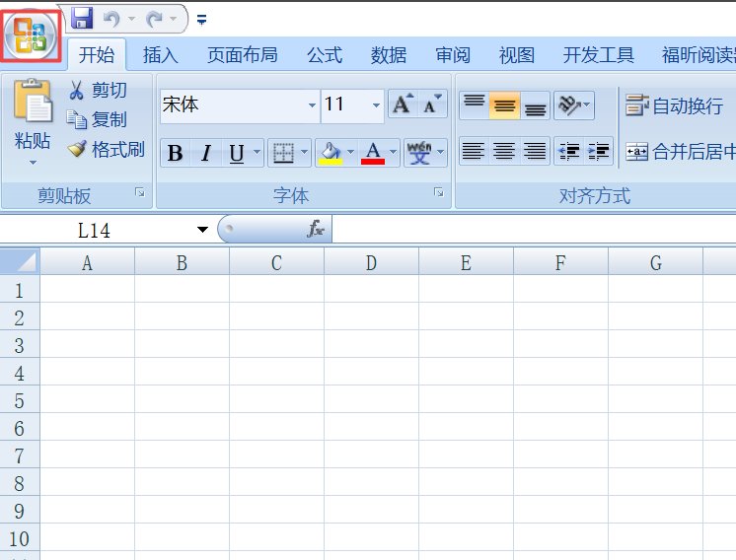Save the workbook with the floppy icon
The height and width of the screenshot is (560, 736).
coord(82,19)
